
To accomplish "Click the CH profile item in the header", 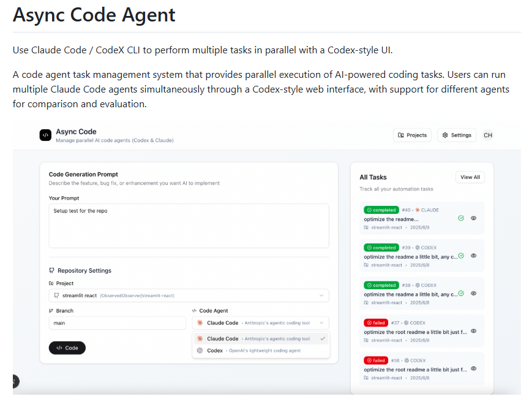I will [x=488, y=135].
